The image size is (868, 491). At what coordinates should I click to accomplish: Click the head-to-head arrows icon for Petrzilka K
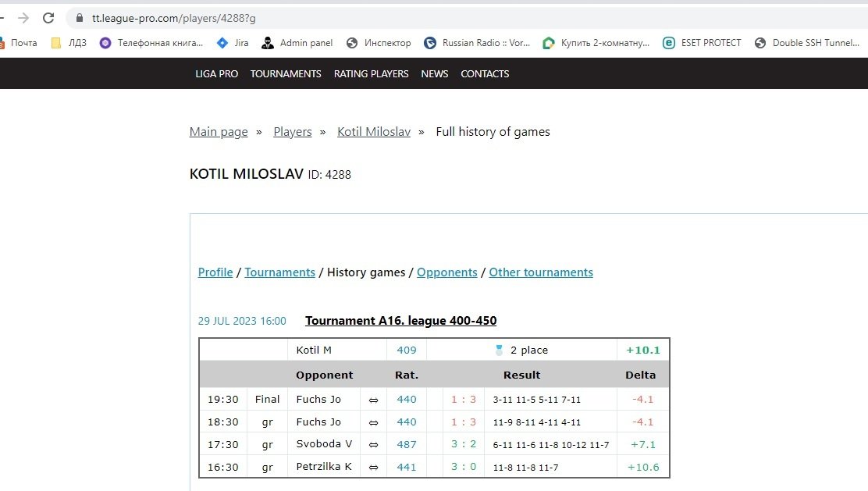(x=373, y=468)
